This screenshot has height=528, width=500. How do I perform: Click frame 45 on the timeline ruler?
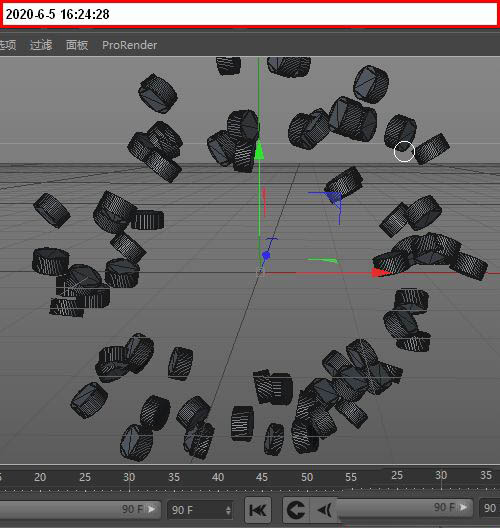coord(262,477)
